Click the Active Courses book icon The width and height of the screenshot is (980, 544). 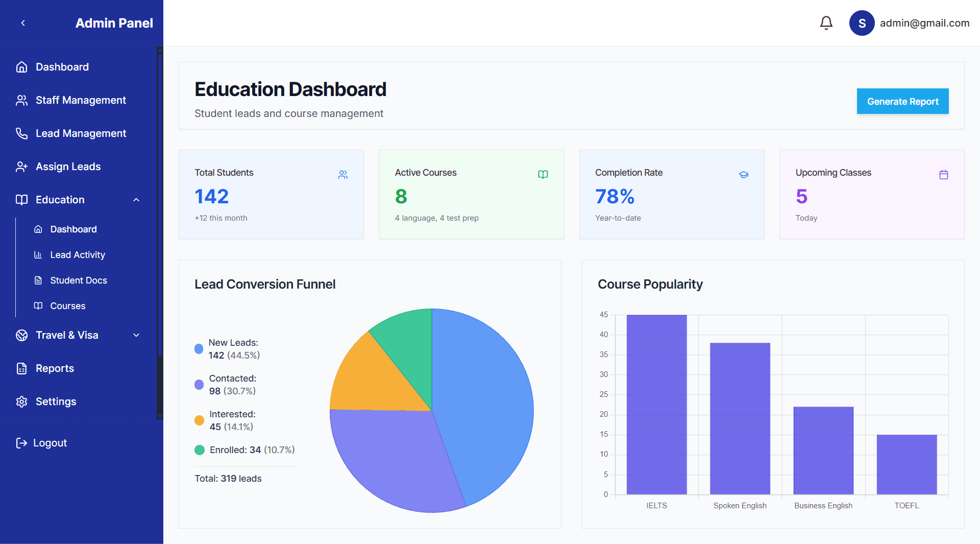(x=543, y=175)
